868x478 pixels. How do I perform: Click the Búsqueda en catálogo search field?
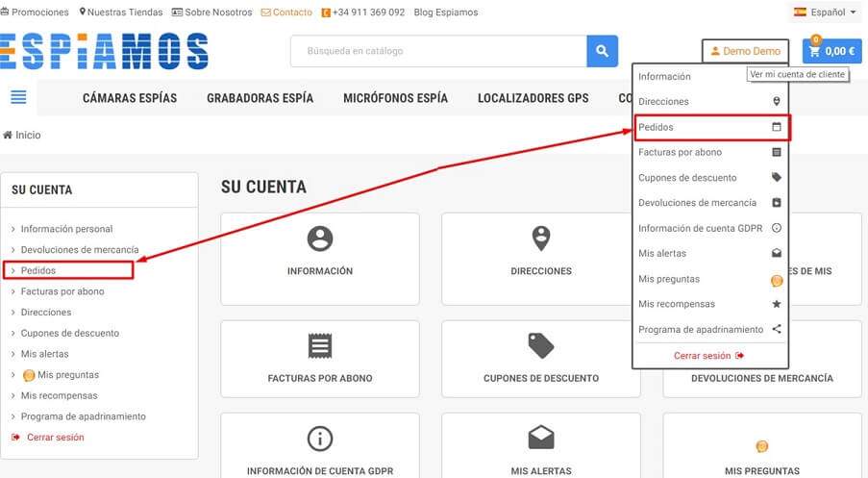click(x=438, y=51)
